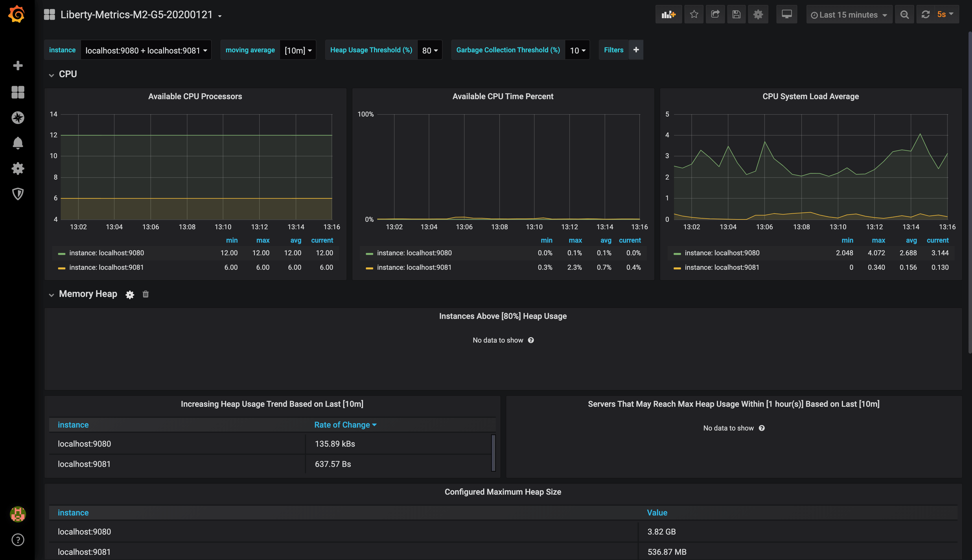Open the Heap Usage Threshold dropdown
972x560 pixels.
pos(429,50)
